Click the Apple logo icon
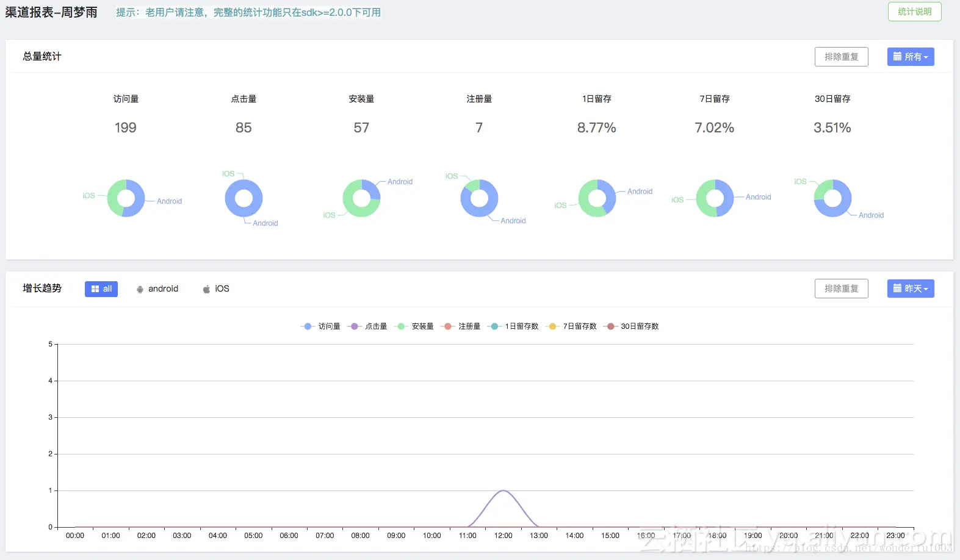 pyautogui.click(x=206, y=289)
